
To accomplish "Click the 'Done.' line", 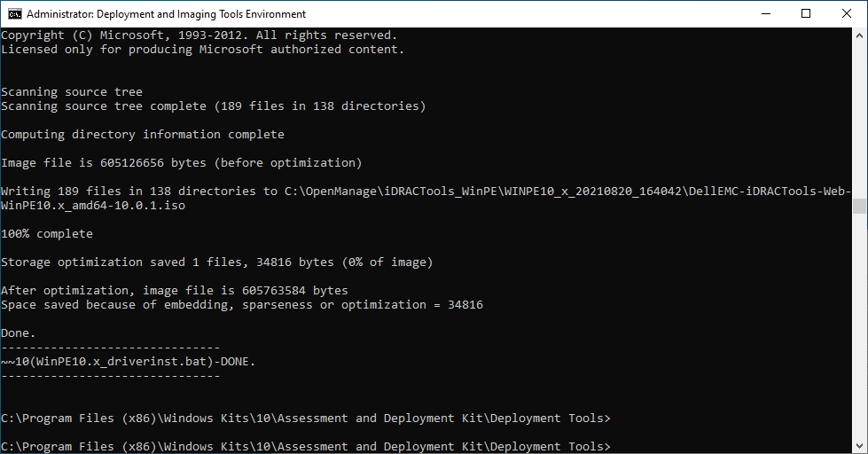I will tap(19, 333).
